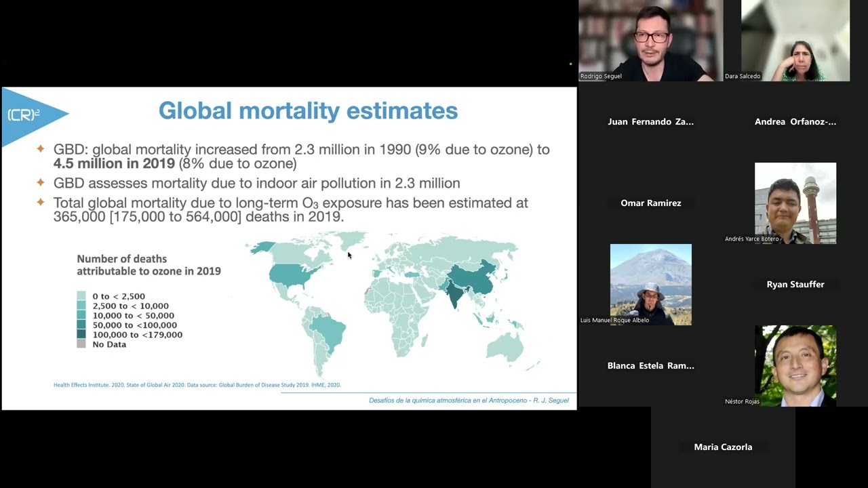Click the legend title 'Number of deaths attributable to ozone'
Image resolution: width=868 pixels, height=488 pixels.
149,265
